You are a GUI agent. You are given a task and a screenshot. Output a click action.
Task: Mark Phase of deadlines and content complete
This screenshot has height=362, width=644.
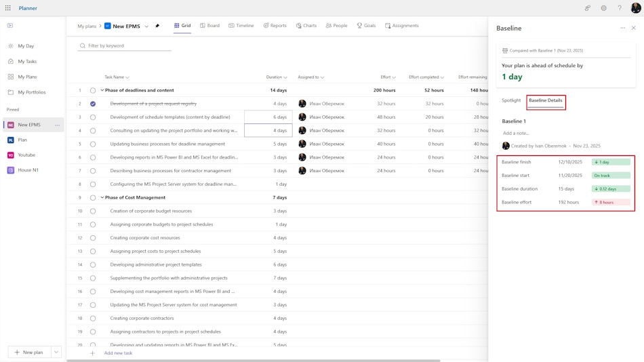pyautogui.click(x=93, y=90)
